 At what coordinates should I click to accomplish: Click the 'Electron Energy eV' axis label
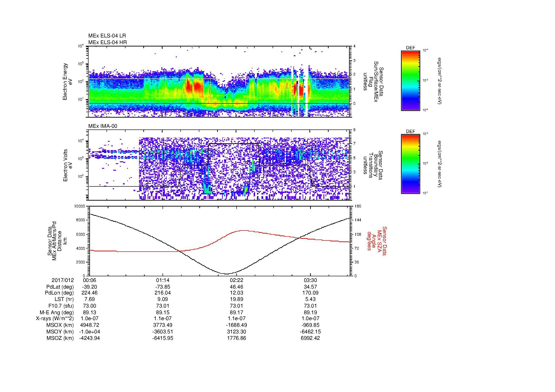pyautogui.click(x=67, y=82)
